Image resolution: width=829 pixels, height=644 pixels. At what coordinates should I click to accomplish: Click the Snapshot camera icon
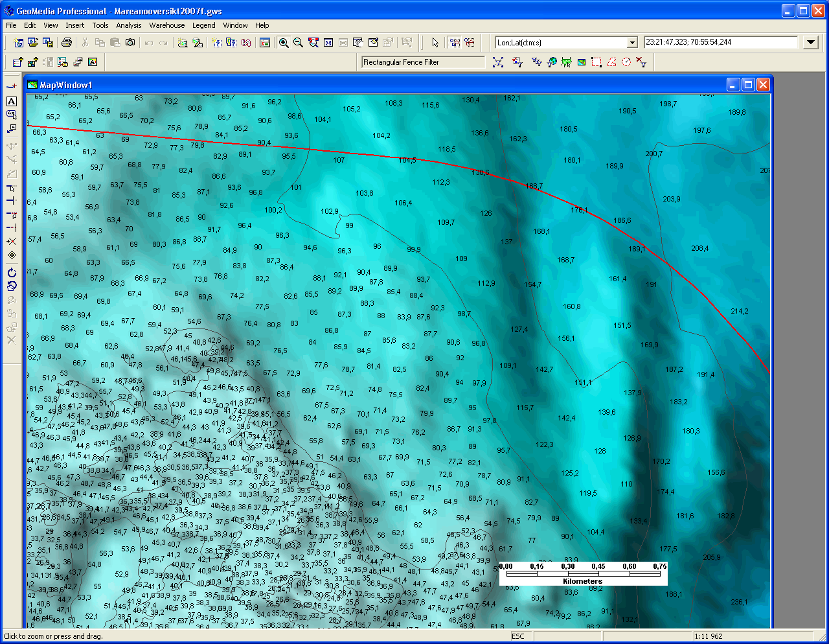point(130,43)
